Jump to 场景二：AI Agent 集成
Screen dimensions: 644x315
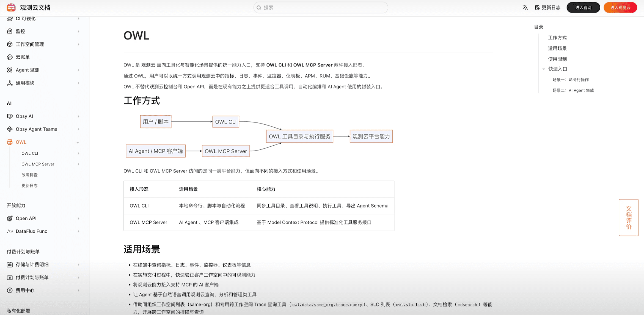pos(573,90)
